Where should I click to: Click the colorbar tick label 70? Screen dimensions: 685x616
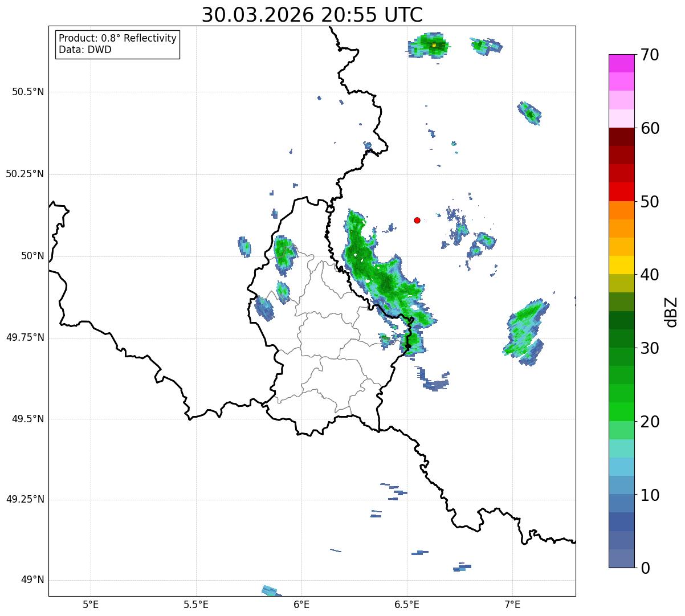650,55
